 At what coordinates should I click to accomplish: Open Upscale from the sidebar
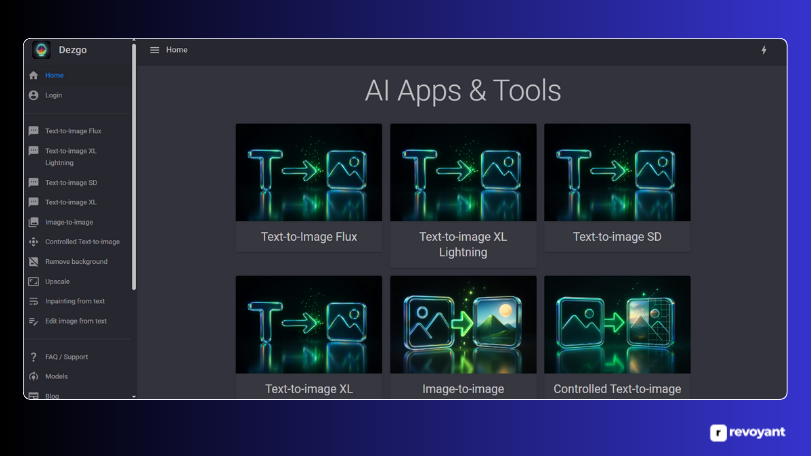[57, 282]
